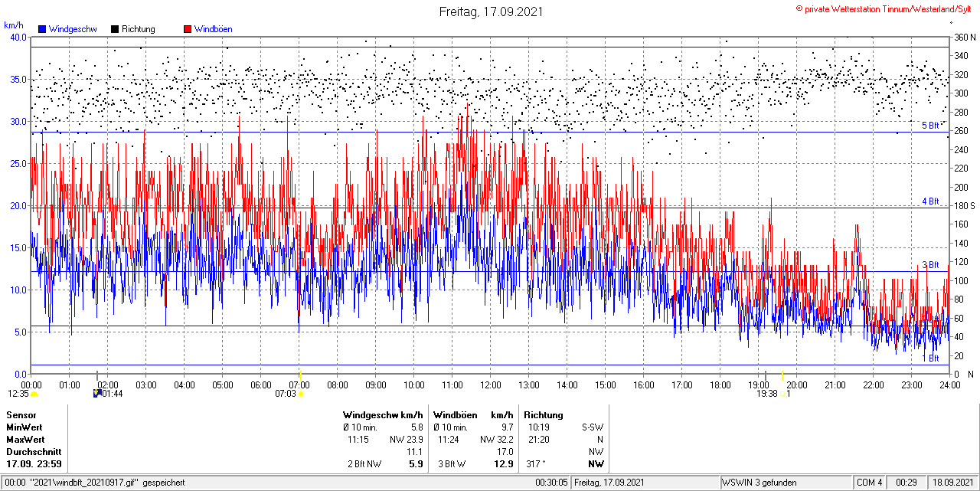This screenshot has height=491, width=980.
Task: Click the 12:00 time axis label
Action: [491, 385]
